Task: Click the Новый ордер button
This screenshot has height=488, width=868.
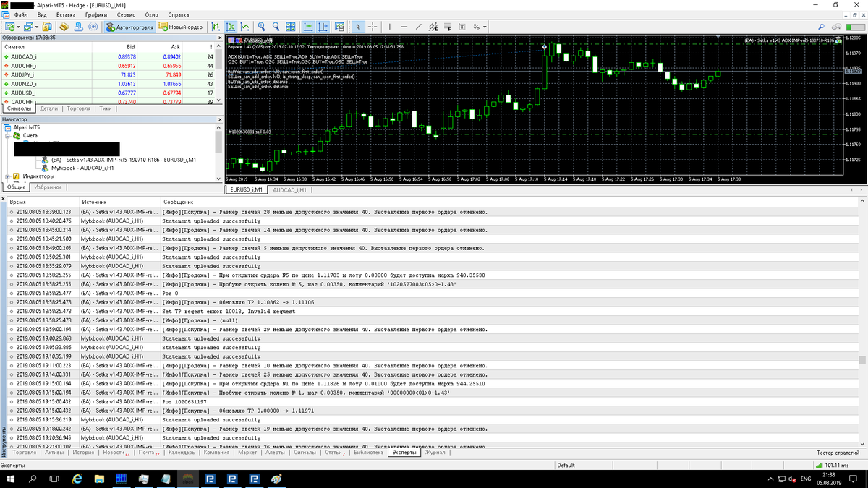Action: [x=181, y=27]
